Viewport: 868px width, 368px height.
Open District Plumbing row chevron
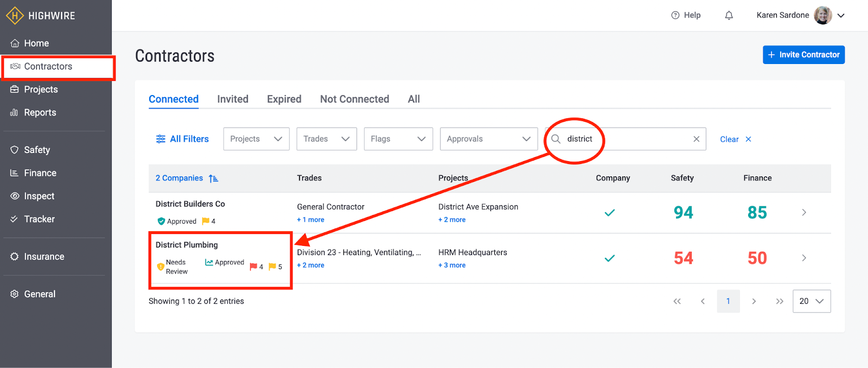[804, 258]
